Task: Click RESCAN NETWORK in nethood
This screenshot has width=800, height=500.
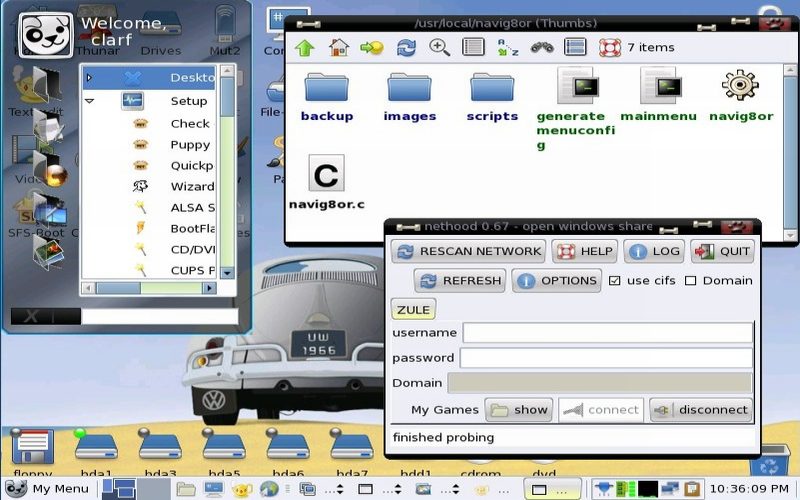Action: click(468, 252)
